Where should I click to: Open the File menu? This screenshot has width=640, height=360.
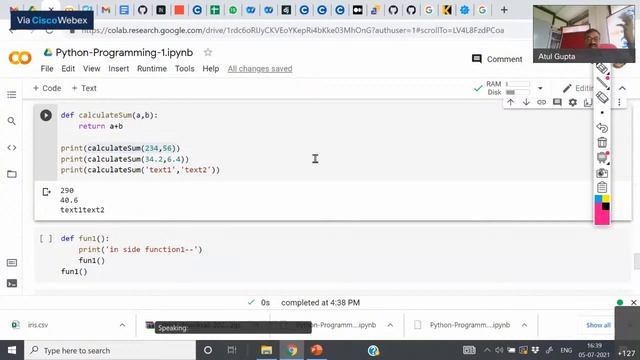(x=47, y=69)
